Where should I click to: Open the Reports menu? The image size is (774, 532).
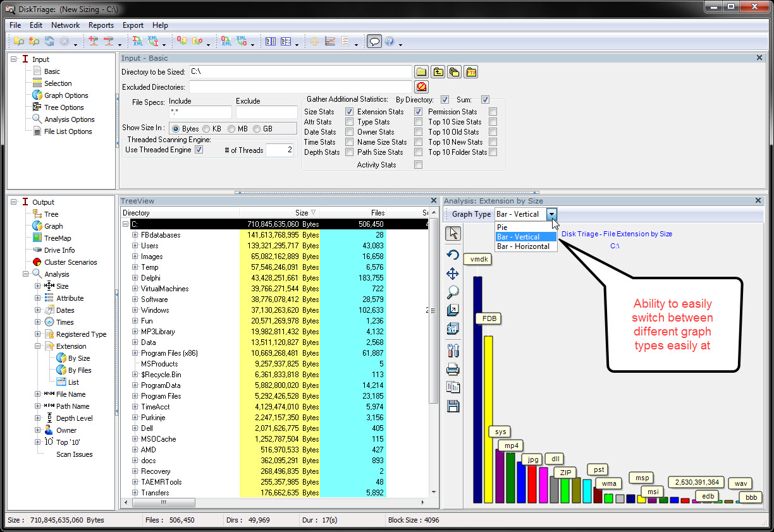point(101,25)
